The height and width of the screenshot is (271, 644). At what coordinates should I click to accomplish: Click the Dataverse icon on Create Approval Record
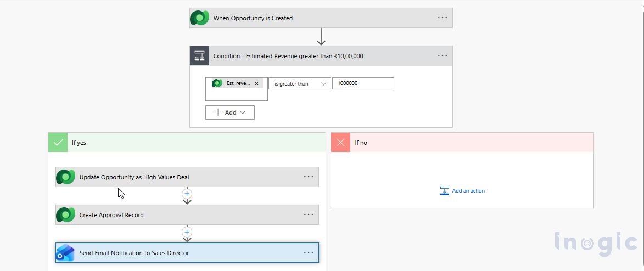coord(65,215)
